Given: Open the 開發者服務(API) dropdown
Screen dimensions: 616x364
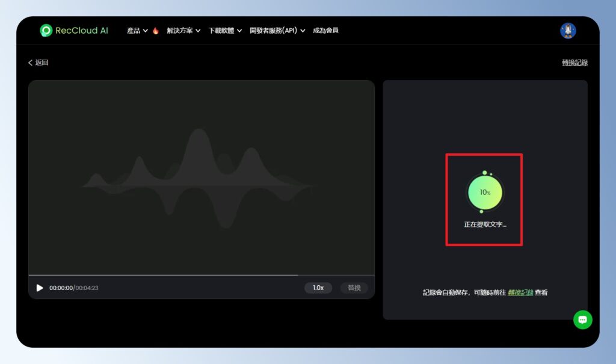Looking at the screenshot, I should [x=274, y=30].
